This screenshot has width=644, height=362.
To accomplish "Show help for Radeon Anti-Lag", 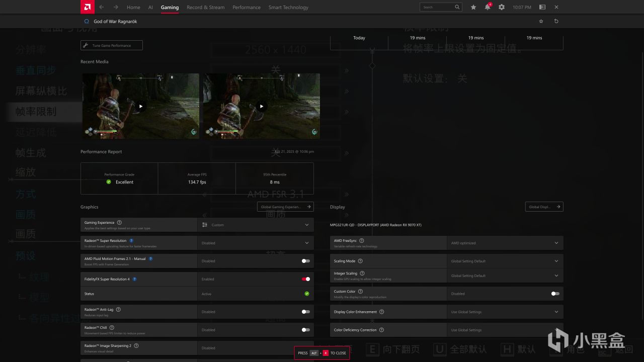I will click(x=118, y=309).
